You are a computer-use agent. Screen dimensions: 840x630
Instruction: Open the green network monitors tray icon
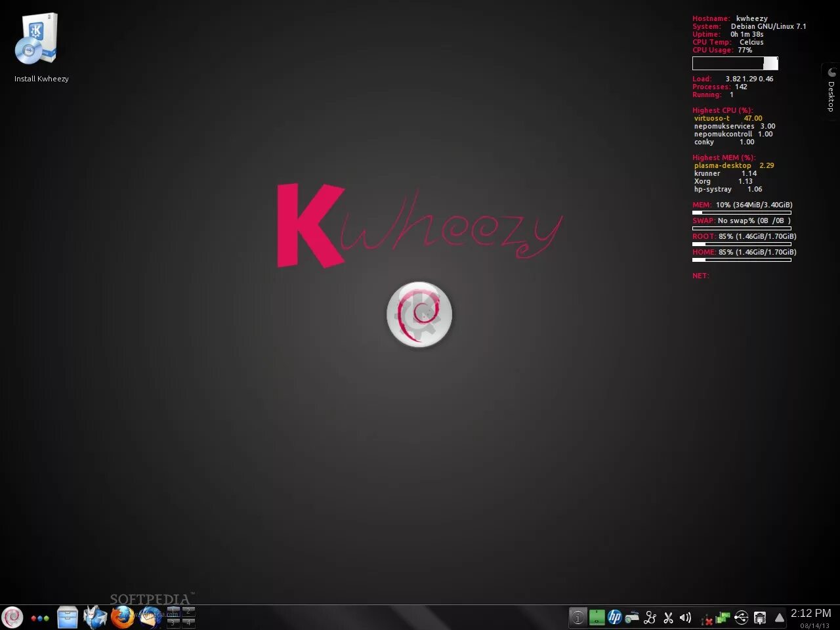coord(723,618)
